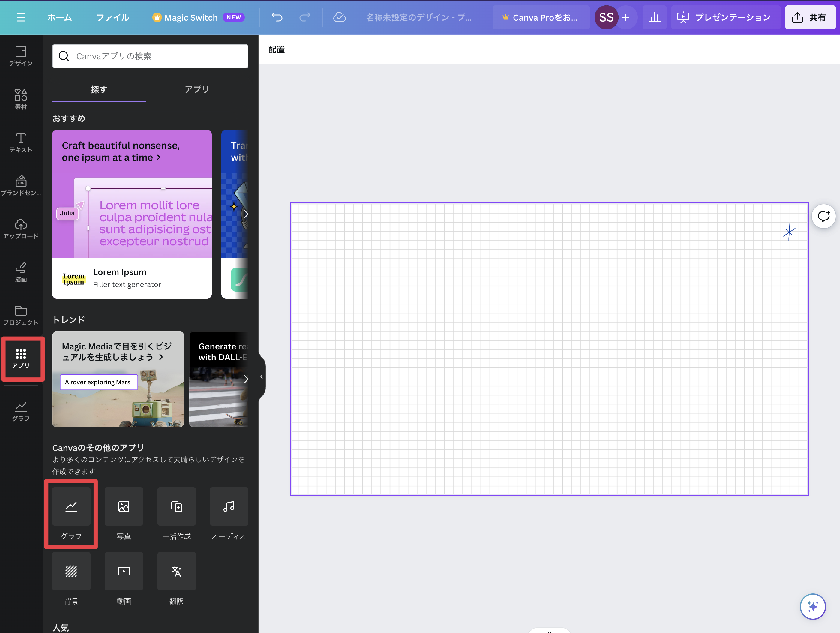Click the Magic assistant sparkle button
Screen dimensions: 840x633
click(x=812, y=606)
